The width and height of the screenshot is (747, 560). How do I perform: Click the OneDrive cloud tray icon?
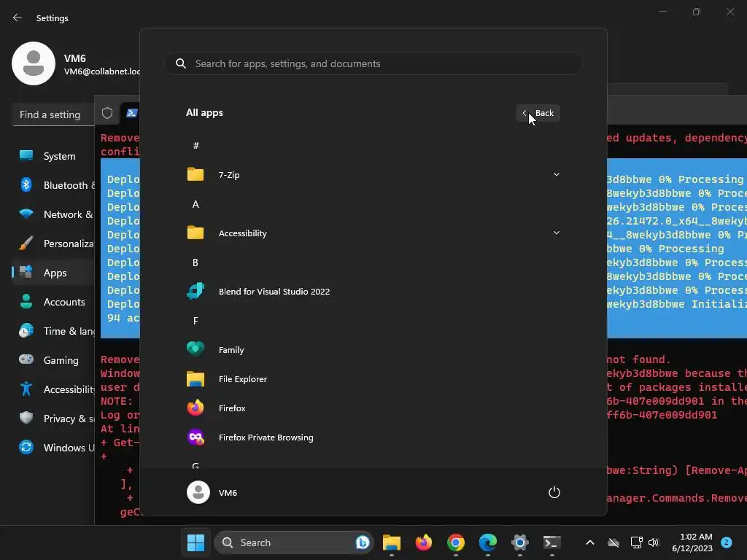614,542
